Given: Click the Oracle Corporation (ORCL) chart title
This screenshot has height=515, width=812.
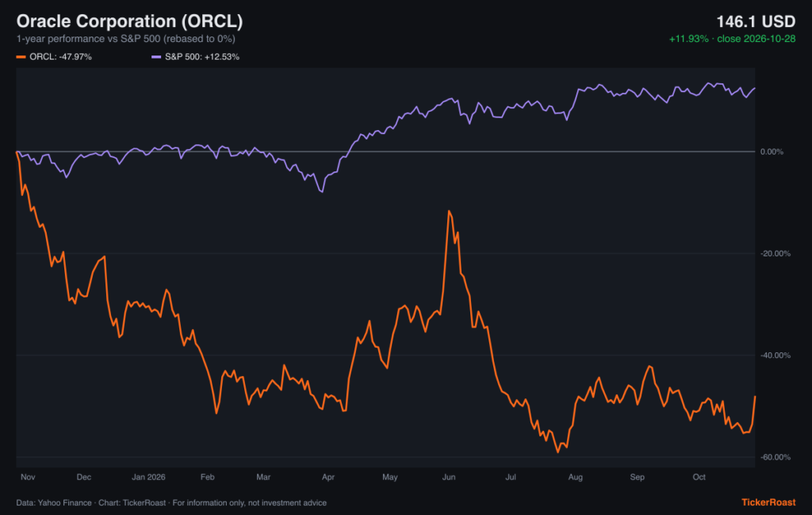Looking at the screenshot, I should point(129,21).
